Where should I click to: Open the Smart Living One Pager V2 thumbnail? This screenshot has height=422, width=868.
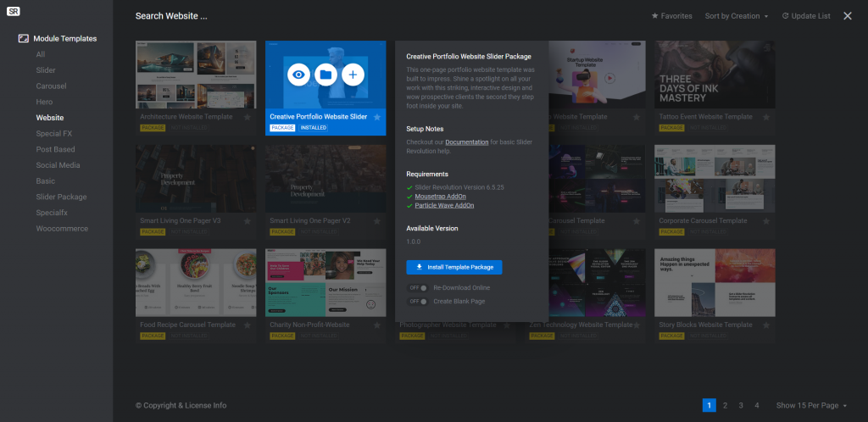pos(325,179)
